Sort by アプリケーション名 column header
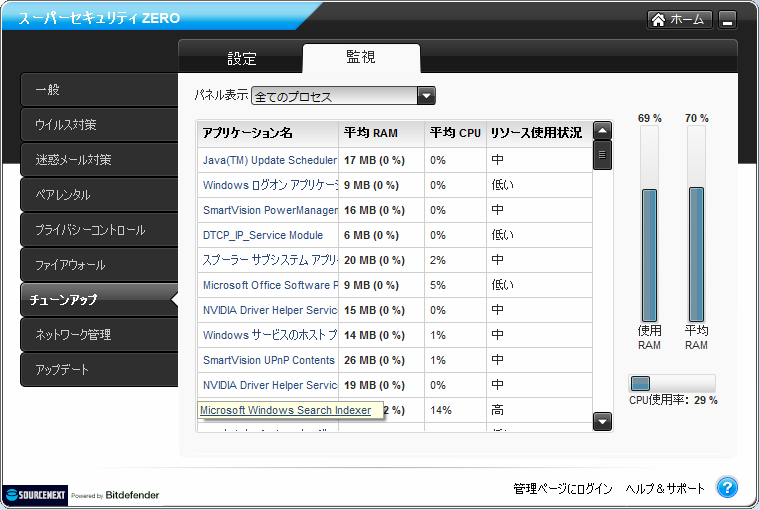The image size is (760, 510). coord(268,133)
